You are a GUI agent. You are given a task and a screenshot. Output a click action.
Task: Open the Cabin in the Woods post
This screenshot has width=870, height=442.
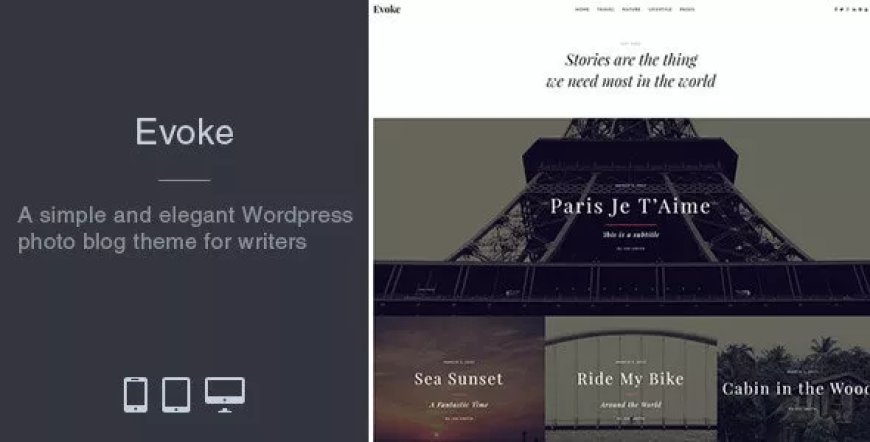pos(796,389)
